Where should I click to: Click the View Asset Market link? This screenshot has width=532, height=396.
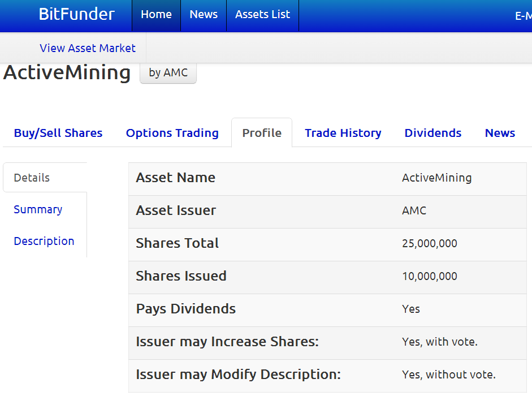88,48
